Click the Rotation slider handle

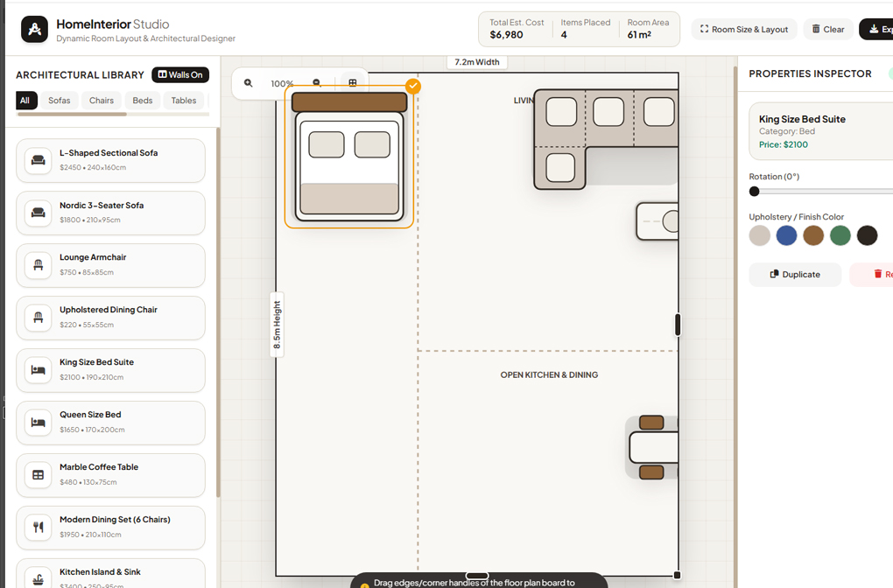754,192
